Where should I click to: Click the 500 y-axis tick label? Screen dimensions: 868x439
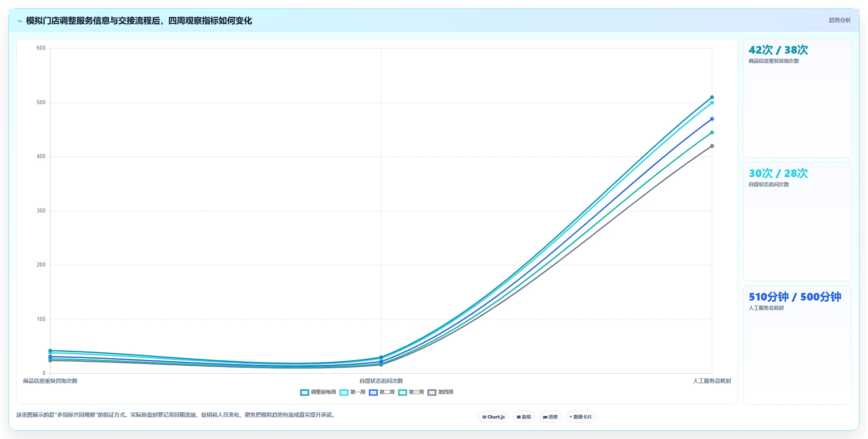tap(41, 103)
